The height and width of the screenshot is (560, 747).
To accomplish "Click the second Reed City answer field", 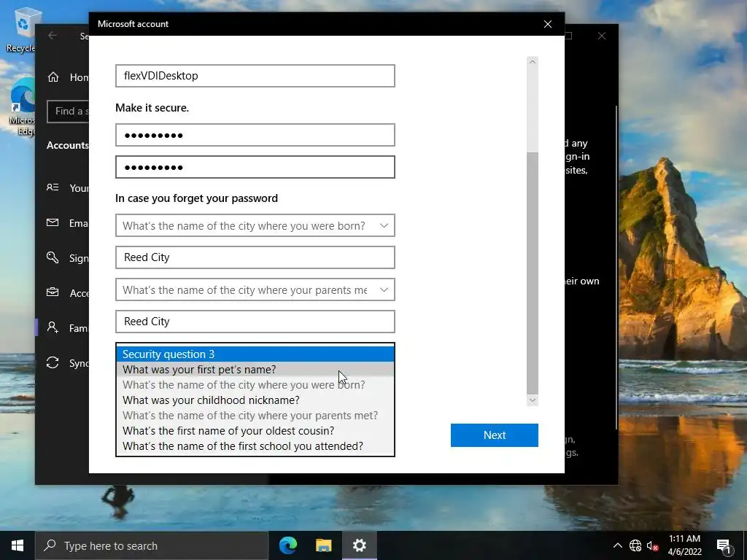I will [255, 322].
